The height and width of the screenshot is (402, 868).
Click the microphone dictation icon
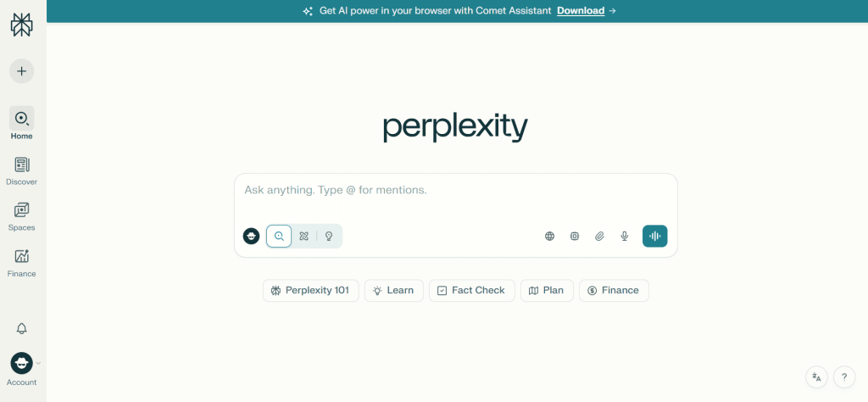625,236
